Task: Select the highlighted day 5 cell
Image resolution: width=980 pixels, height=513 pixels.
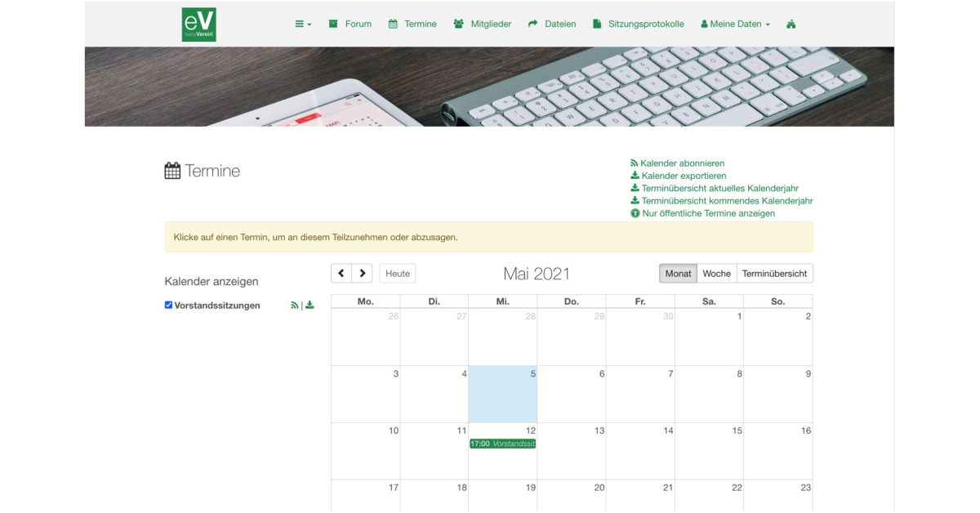Action: coord(503,394)
